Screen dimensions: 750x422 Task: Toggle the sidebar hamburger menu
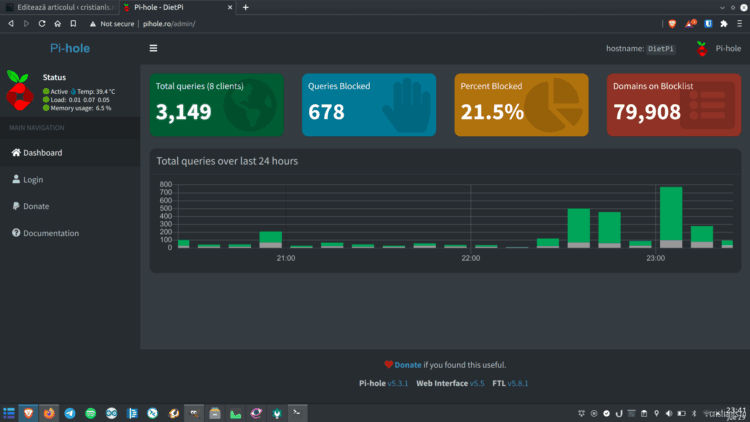pyautogui.click(x=153, y=48)
